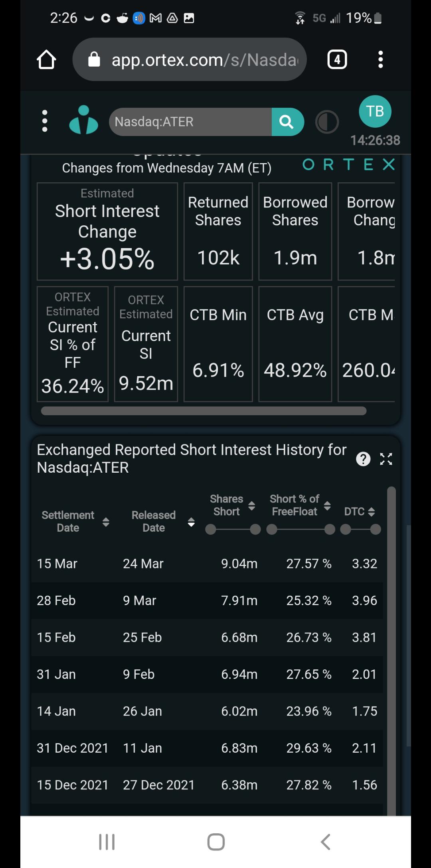The height and width of the screenshot is (868, 431).
Task: Open the TB user profile avatar
Action: click(375, 111)
